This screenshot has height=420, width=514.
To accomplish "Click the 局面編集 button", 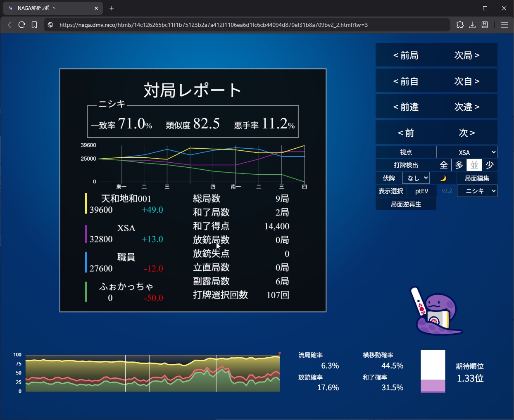I will 477,178.
